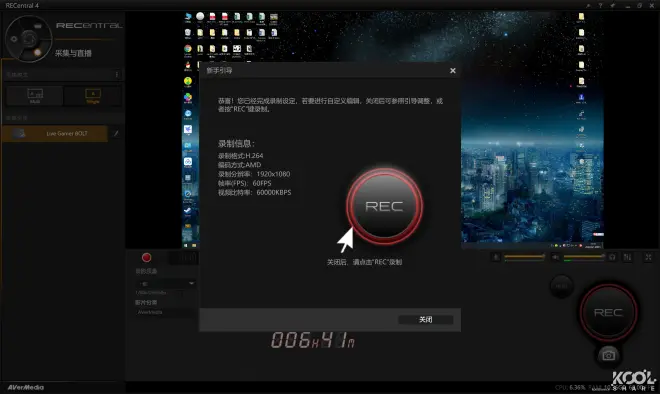Viewport: 660px width, 394px height.
Task: Open the audio mixer settings icon
Action: click(628, 257)
